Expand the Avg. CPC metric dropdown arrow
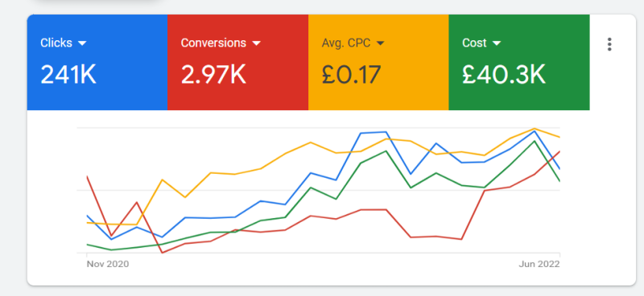The height and width of the screenshot is (296, 644). click(x=380, y=43)
